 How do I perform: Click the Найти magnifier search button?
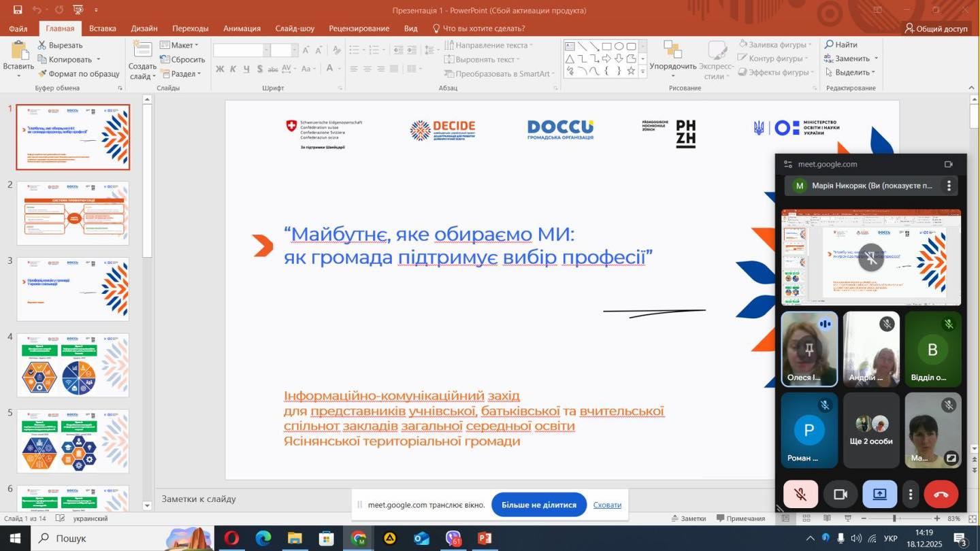(x=841, y=45)
